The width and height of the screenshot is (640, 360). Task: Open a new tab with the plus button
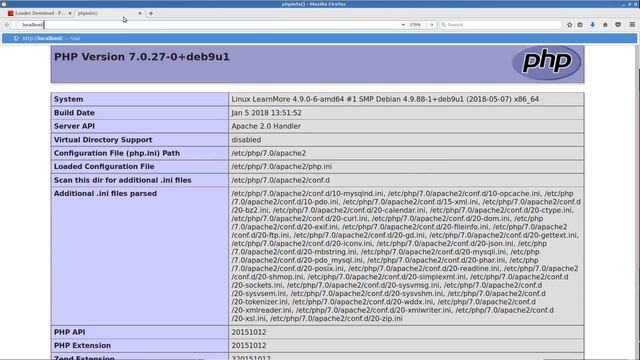[151, 13]
